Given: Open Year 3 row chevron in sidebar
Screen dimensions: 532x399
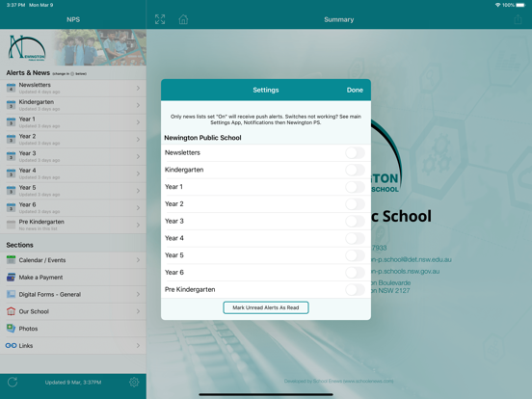Looking at the screenshot, I should tap(138, 156).
